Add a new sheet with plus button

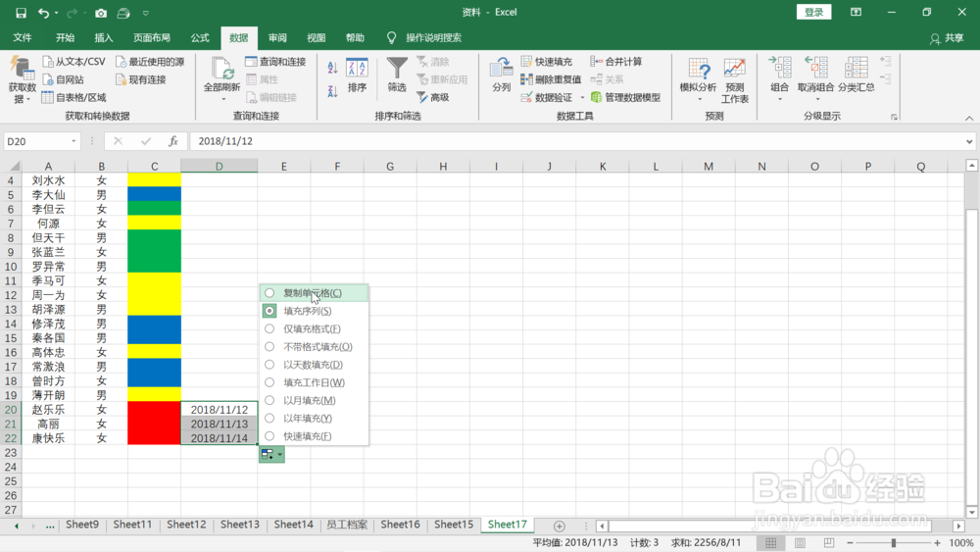[x=560, y=526]
